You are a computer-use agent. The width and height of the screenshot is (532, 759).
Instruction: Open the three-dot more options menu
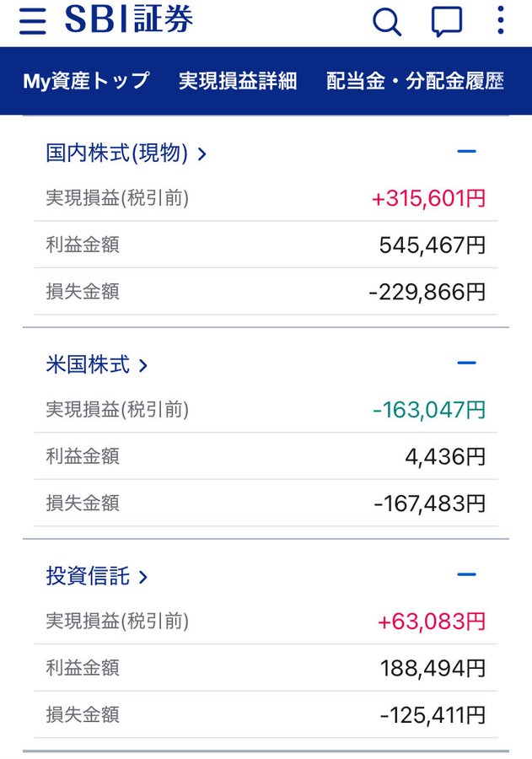pyautogui.click(x=501, y=20)
